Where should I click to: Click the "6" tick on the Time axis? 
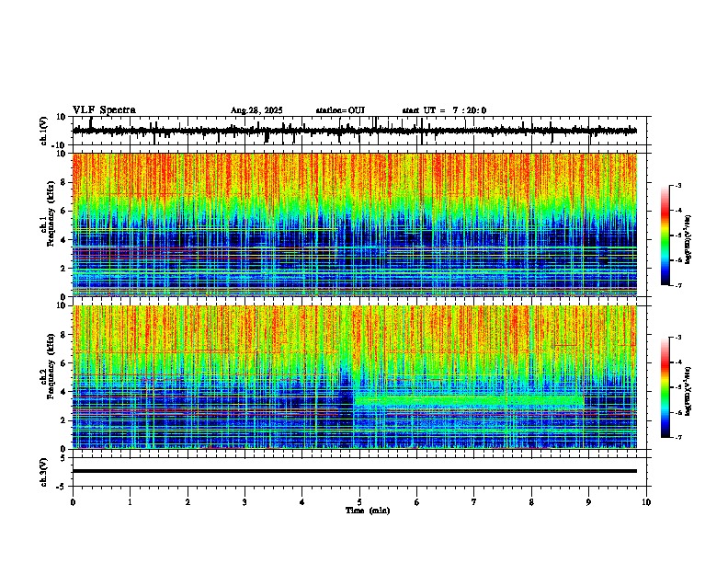417,502
